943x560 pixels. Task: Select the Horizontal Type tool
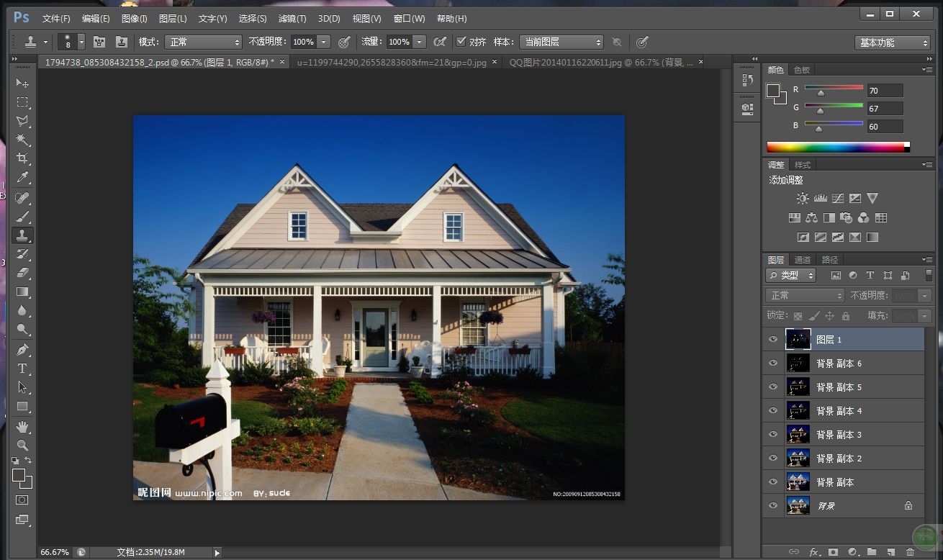22,369
